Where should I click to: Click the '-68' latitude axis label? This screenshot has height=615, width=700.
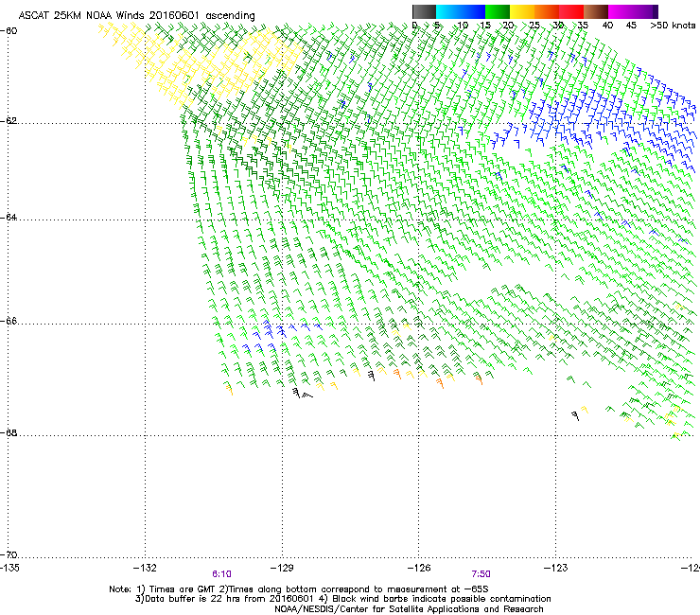[x=9, y=433]
